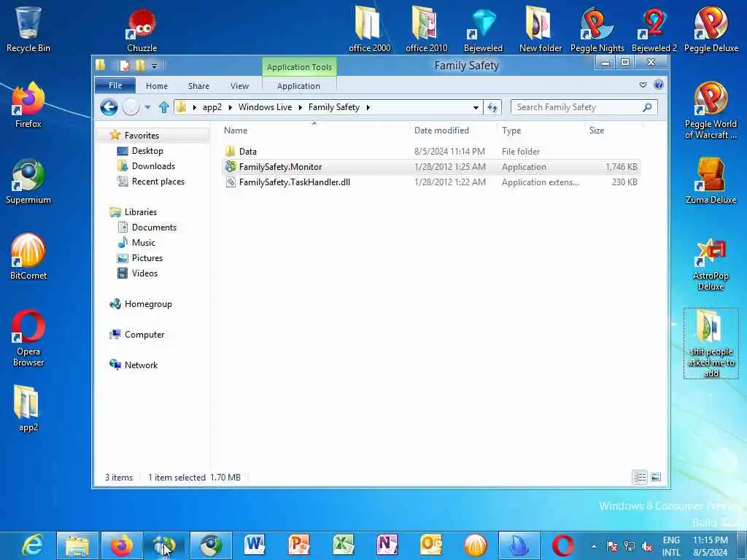Open Videos library
Screen dimensions: 747x560
click(144, 273)
